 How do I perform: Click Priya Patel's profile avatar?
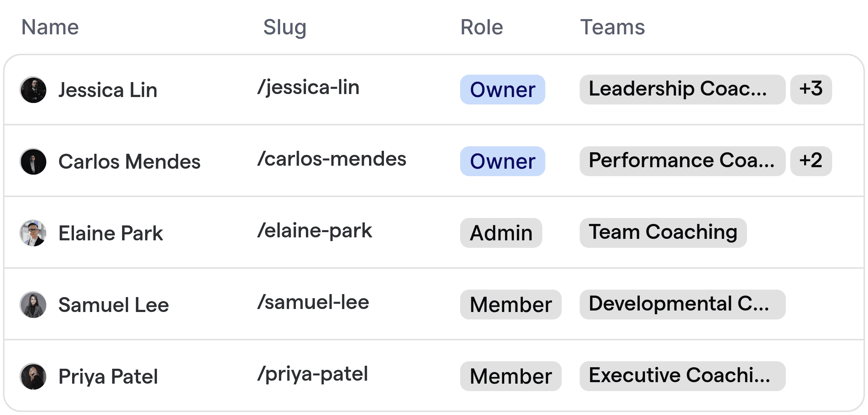click(x=33, y=376)
